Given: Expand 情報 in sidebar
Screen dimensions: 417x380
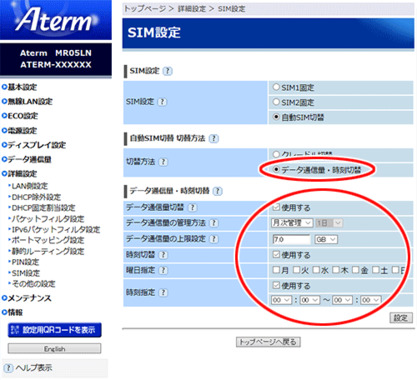Looking at the screenshot, I should coord(12,312).
